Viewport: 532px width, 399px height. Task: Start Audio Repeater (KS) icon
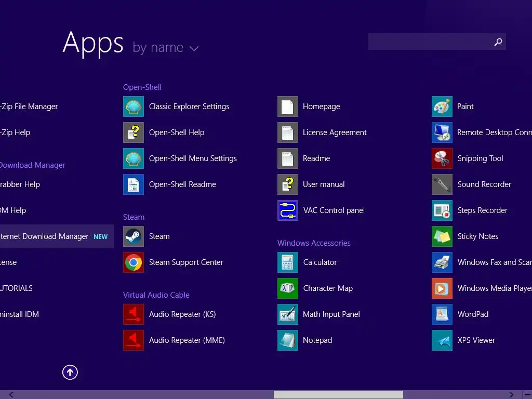point(134,314)
